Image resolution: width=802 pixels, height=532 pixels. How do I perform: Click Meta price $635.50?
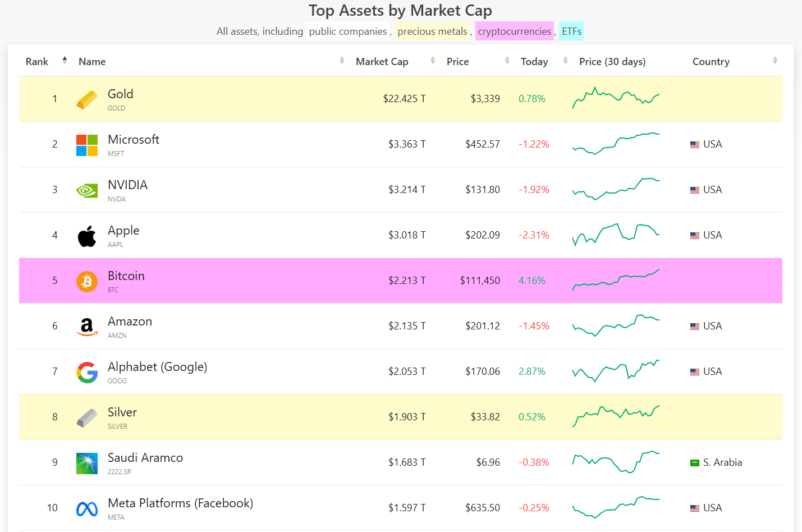(x=483, y=508)
